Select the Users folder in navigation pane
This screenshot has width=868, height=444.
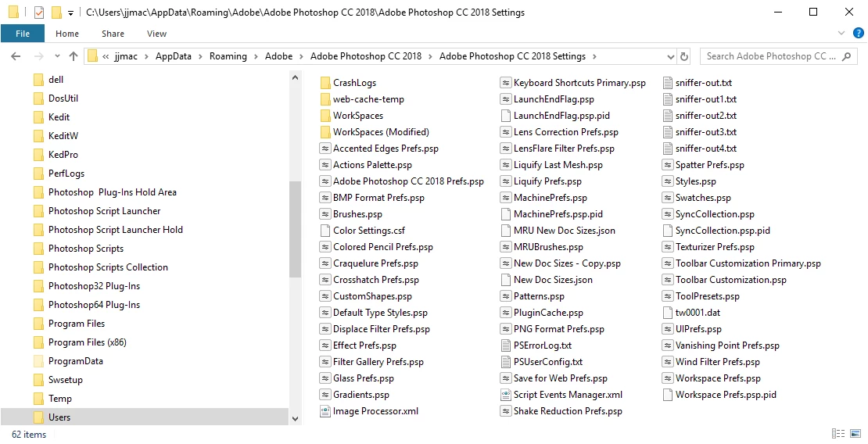click(x=59, y=417)
